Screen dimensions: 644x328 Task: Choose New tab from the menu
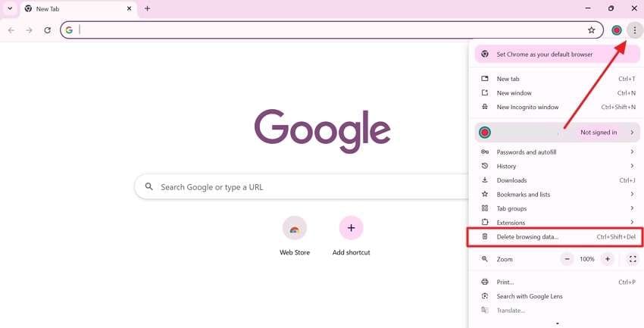(x=558, y=79)
